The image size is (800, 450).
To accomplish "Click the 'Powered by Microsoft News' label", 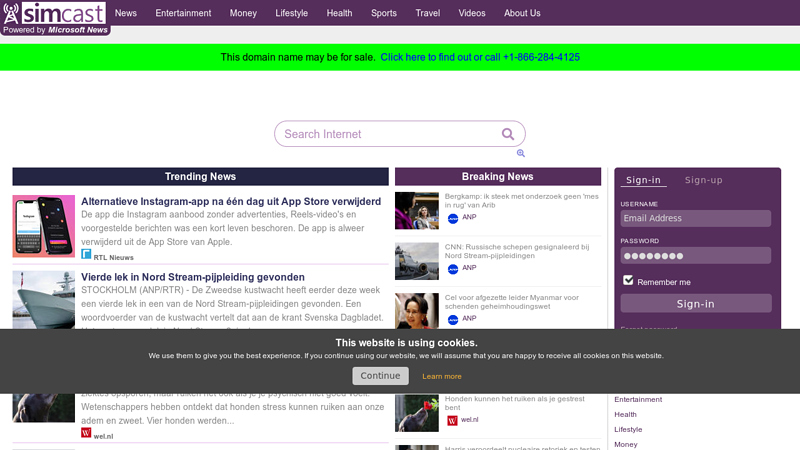I will (55, 30).
